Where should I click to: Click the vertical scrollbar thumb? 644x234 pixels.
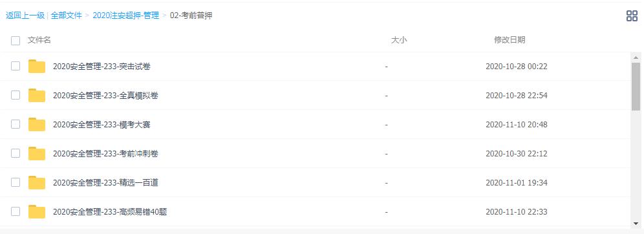pos(636,87)
